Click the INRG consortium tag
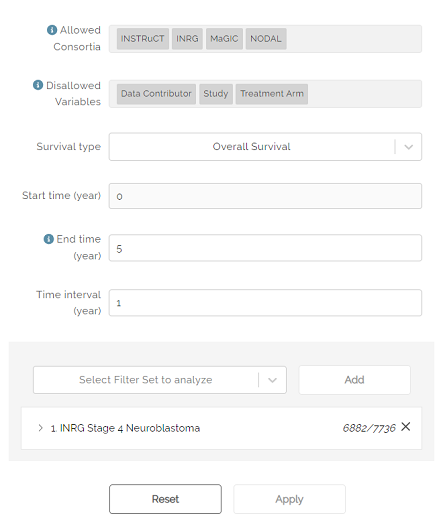The height and width of the screenshot is (526, 445). coord(187,39)
